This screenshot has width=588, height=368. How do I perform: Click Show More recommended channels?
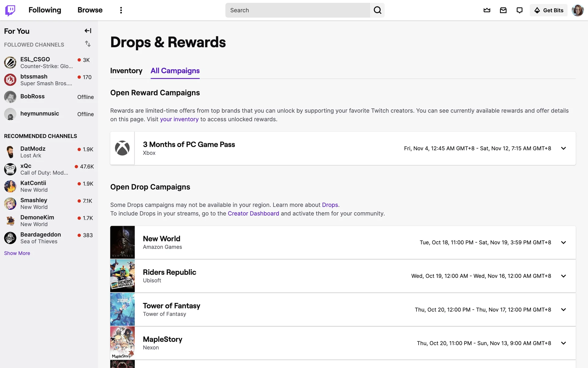[17, 253]
